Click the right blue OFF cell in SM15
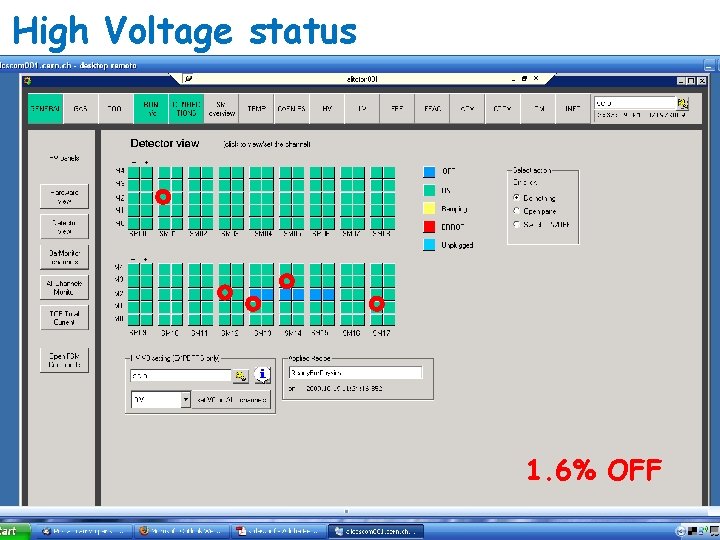720x540 pixels. pos(328,294)
